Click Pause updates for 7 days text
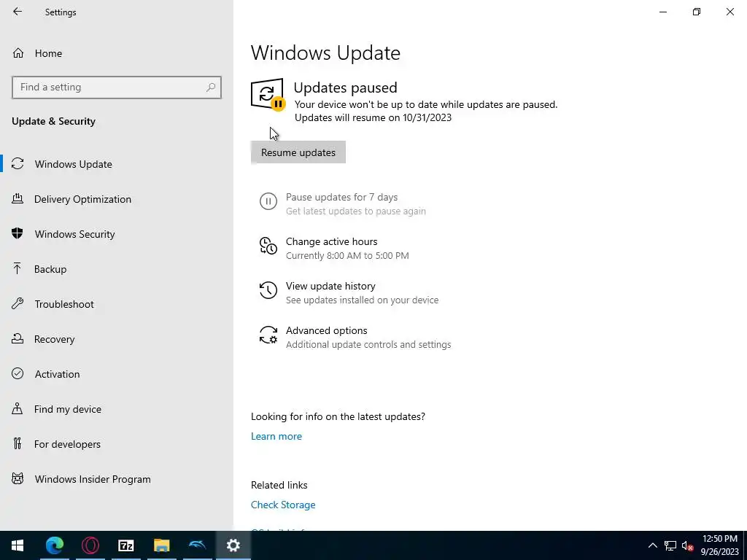The height and width of the screenshot is (560, 747). 341,197
